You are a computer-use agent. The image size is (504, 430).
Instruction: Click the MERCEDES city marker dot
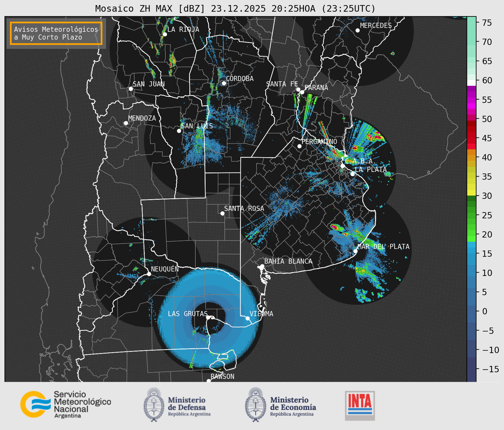357,31
